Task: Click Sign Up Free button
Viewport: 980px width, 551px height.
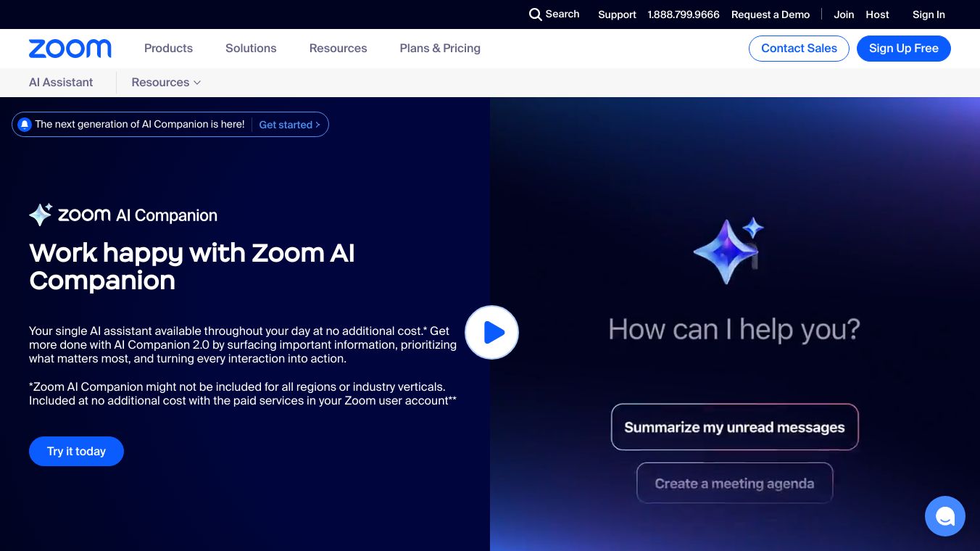Action: pyautogui.click(x=904, y=49)
